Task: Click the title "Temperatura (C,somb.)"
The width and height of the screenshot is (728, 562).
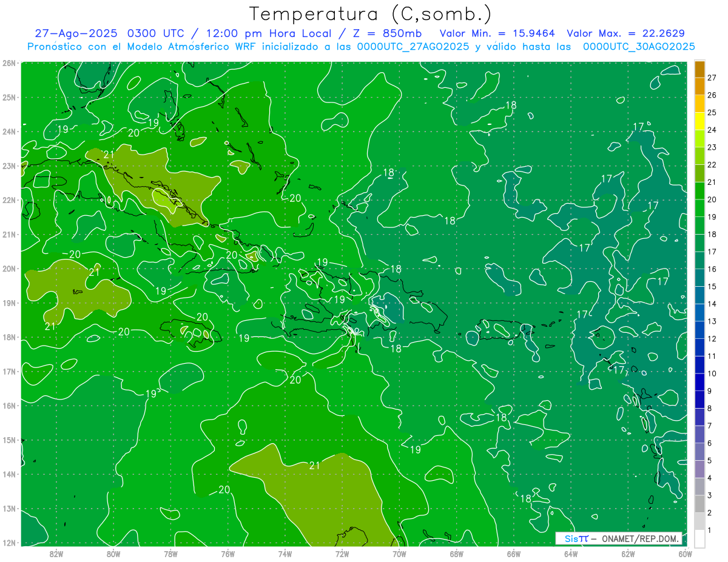Action: [x=371, y=14]
